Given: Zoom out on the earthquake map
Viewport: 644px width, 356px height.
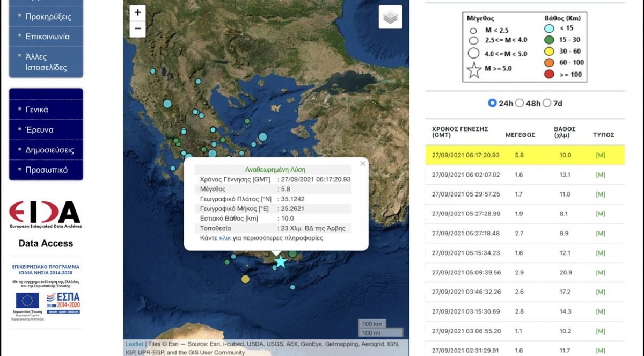Looking at the screenshot, I should pos(138,29).
